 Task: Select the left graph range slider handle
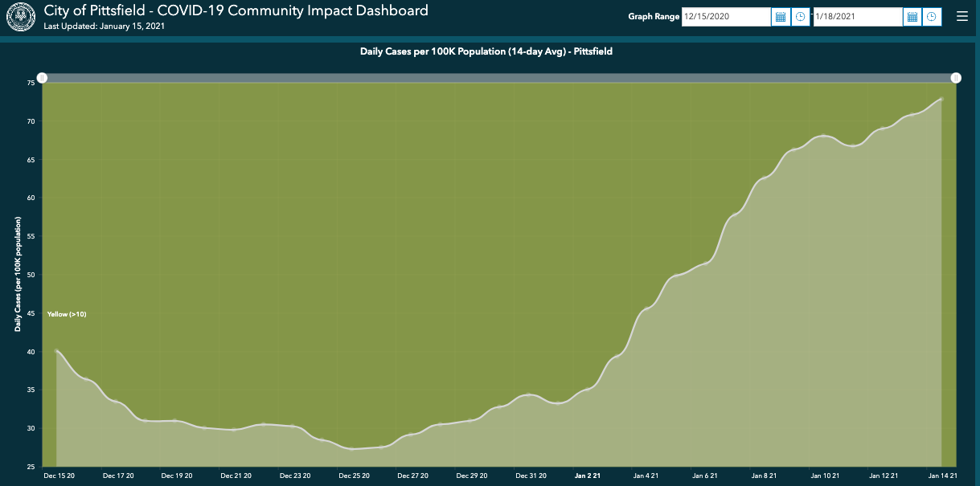coord(43,78)
